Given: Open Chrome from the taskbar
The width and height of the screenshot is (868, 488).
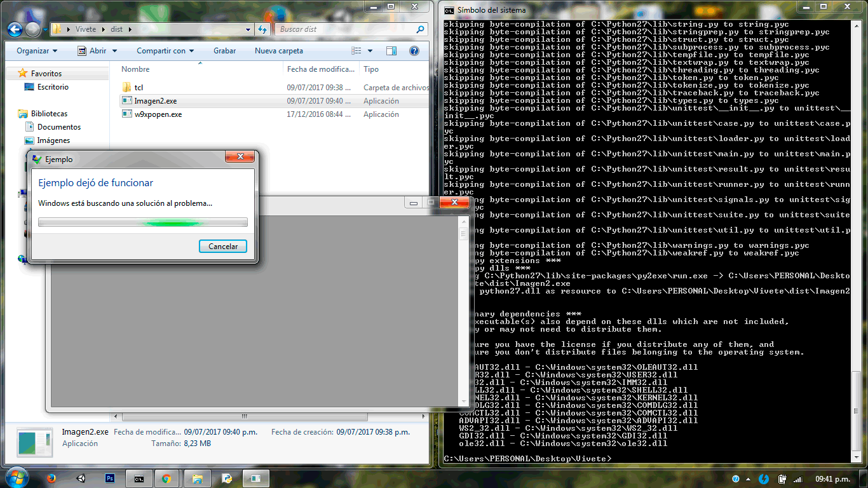Looking at the screenshot, I should click(x=167, y=478).
